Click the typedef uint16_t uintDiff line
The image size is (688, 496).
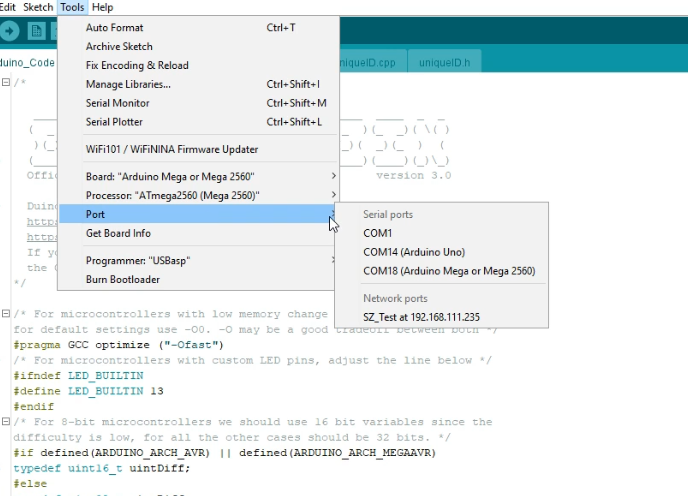coord(102,468)
